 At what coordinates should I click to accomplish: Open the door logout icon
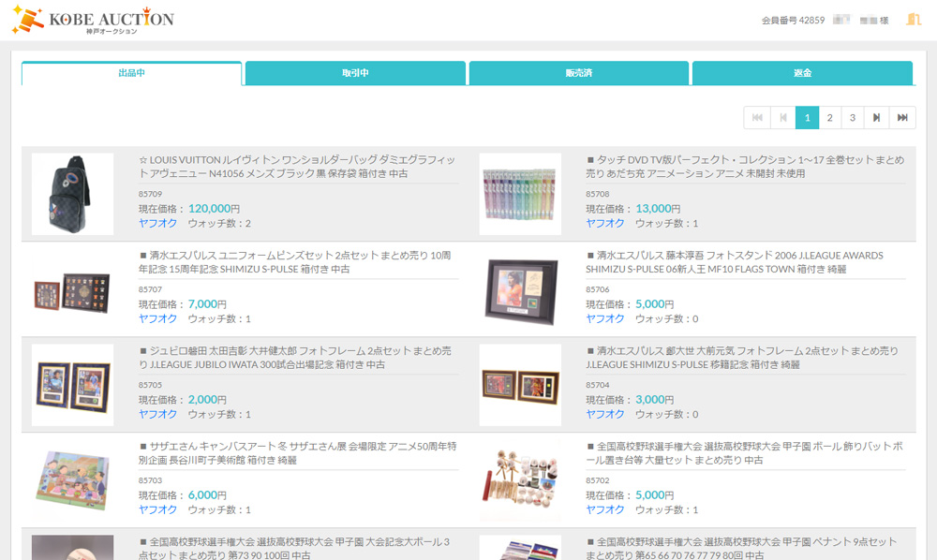coord(913,20)
